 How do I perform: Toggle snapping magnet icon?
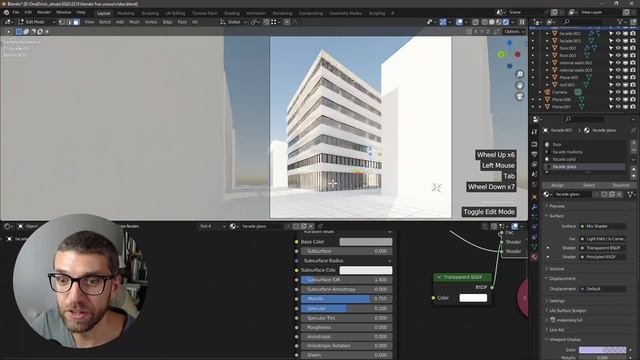pyautogui.click(x=266, y=22)
